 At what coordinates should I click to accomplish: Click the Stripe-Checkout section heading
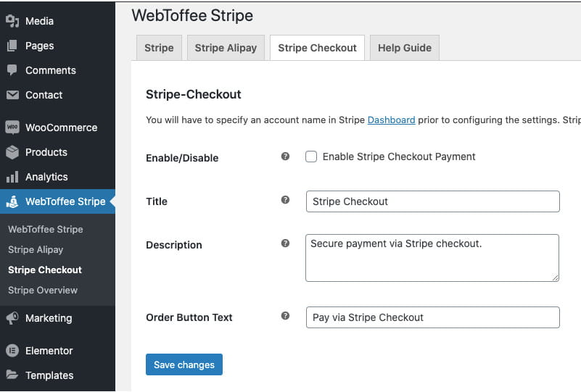pyautogui.click(x=194, y=94)
